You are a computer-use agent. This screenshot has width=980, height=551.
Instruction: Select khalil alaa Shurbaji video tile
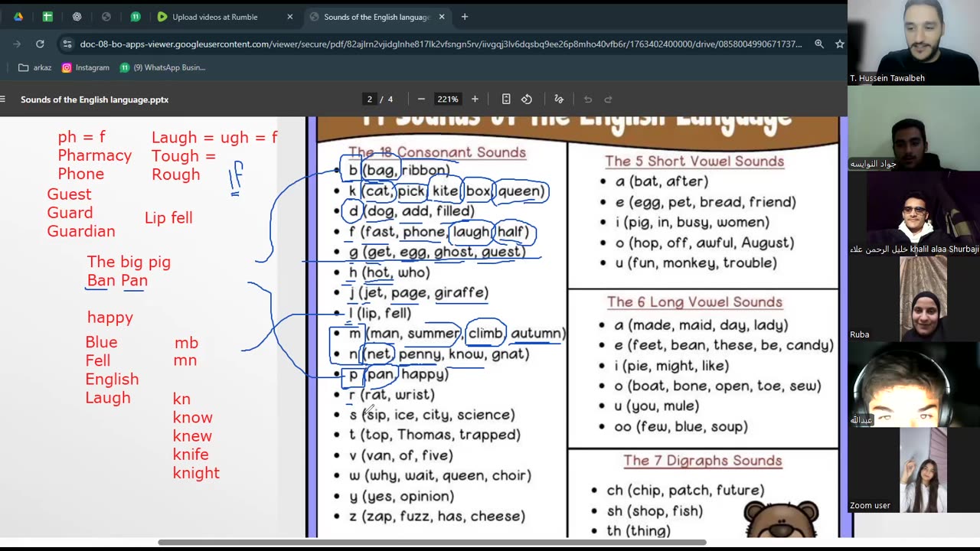point(913,213)
